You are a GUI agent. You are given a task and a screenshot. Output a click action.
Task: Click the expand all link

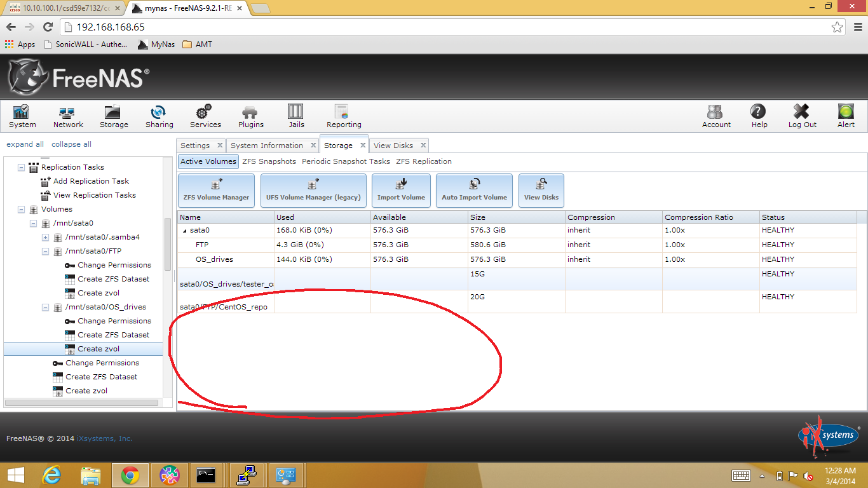click(25, 144)
